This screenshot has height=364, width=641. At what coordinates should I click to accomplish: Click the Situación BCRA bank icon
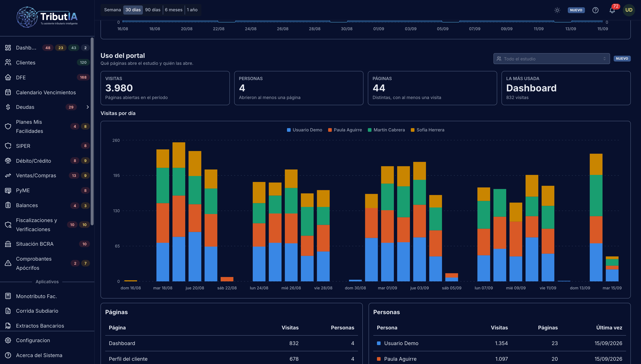8,244
